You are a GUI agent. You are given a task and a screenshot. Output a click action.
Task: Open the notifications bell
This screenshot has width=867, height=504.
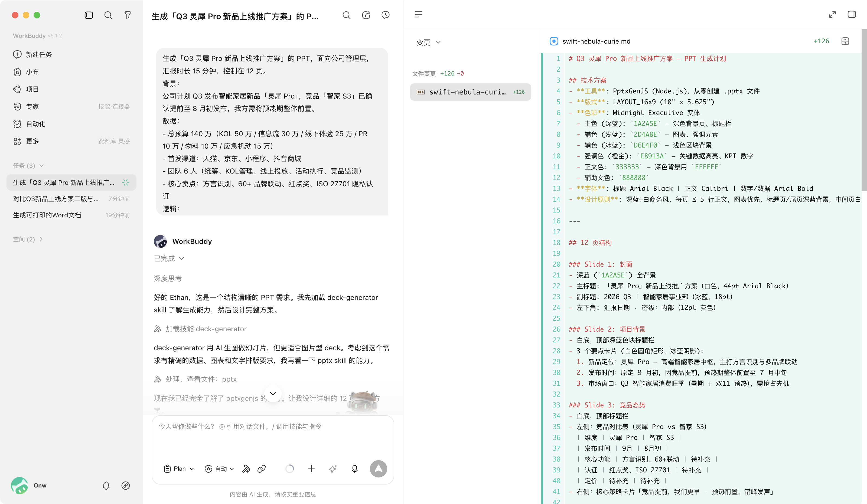point(106,485)
